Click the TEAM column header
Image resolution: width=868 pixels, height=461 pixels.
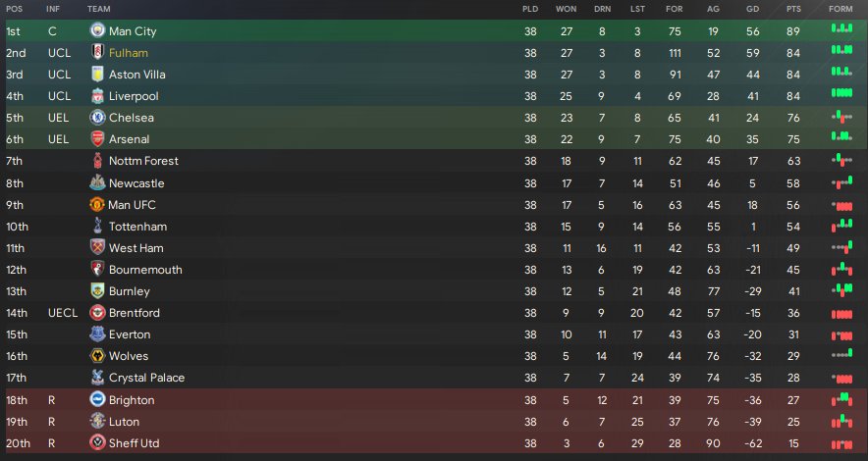(x=98, y=9)
